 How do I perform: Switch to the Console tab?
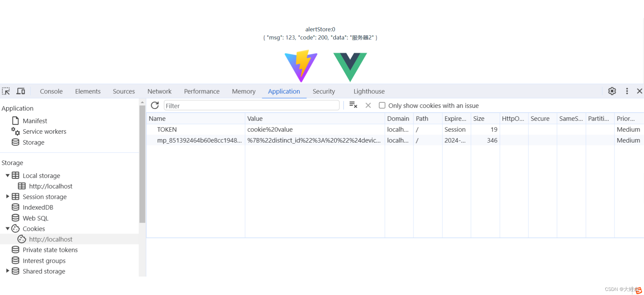pyautogui.click(x=51, y=91)
